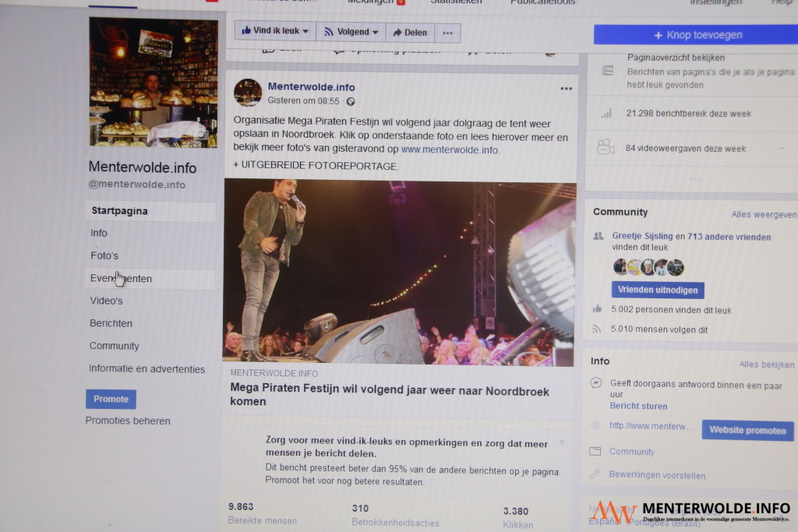Screen dimensions: 798x532
Task: Click the Vrienden uitnodigen button
Action: (658, 290)
